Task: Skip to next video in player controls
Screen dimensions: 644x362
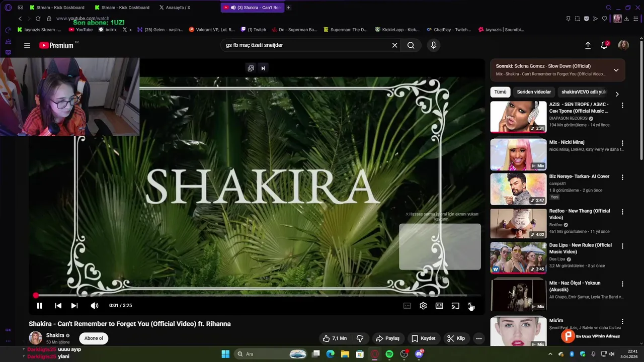Action: pos(74,306)
